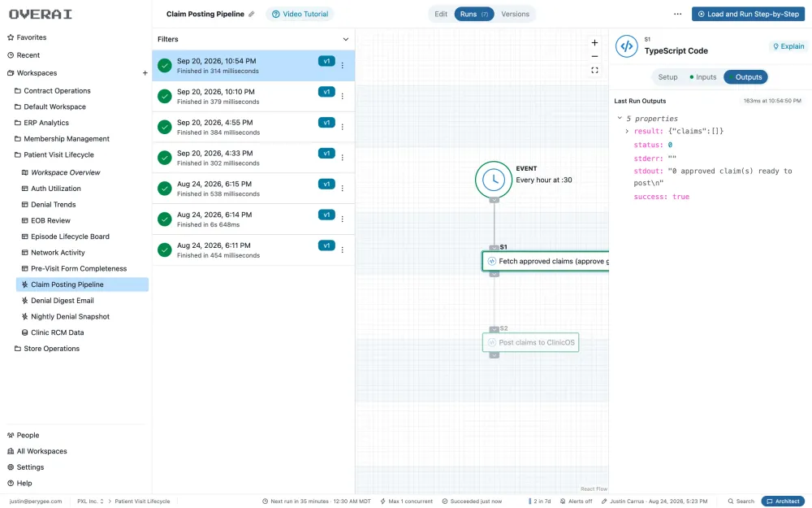Go to Settings in the sidebar
The image size is (812, 508).
pos(30,467)
